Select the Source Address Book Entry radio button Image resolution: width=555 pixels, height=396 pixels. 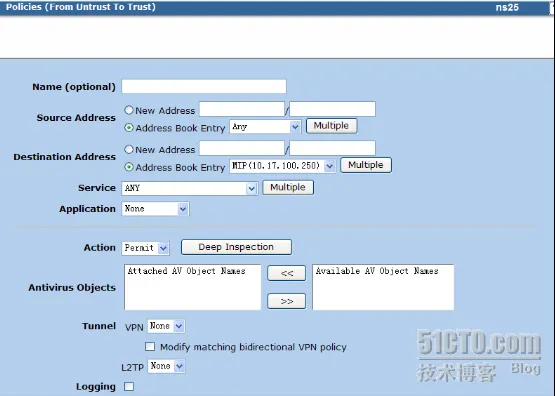[129, 128]
